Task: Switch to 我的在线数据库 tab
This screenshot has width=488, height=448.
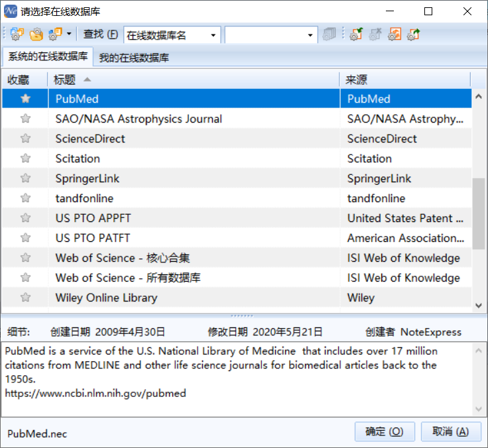Action: pyautogui.click(x=134, y=58)
